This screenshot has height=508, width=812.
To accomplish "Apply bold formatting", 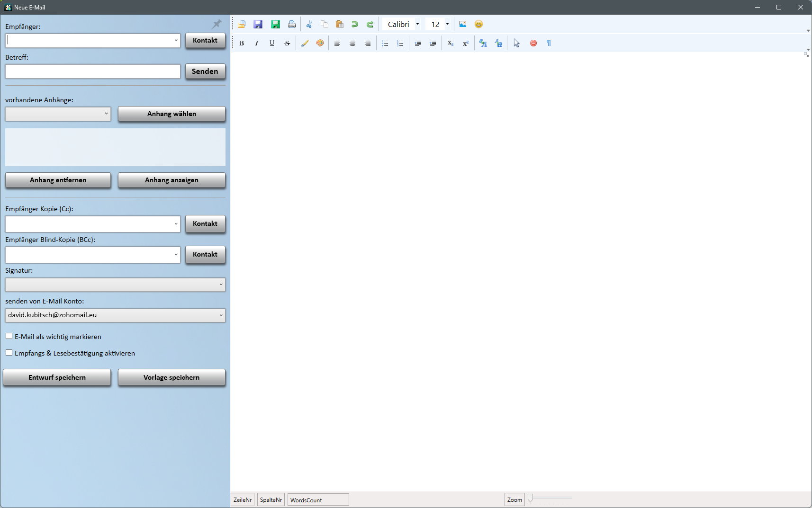I will point(242,44).
